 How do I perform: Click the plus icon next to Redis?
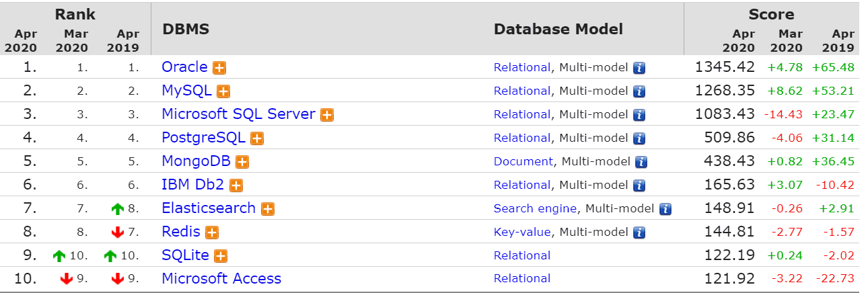(x=212, y=233)
